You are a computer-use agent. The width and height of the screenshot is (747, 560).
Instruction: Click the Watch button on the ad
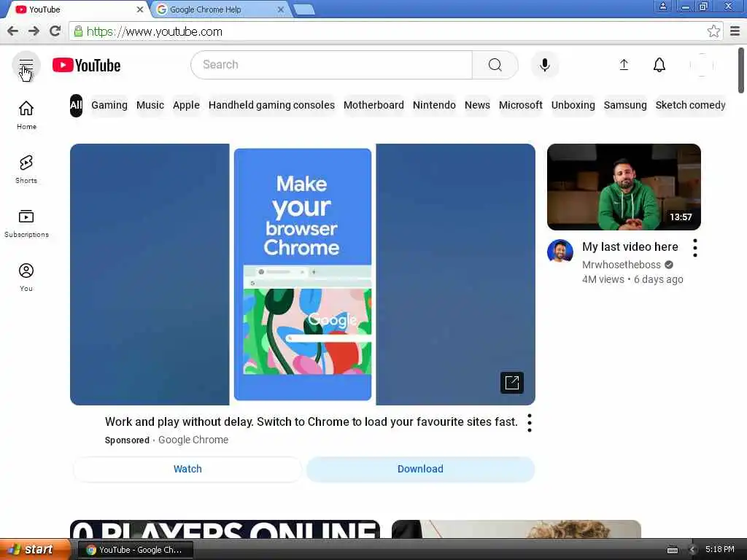point(187,469)
